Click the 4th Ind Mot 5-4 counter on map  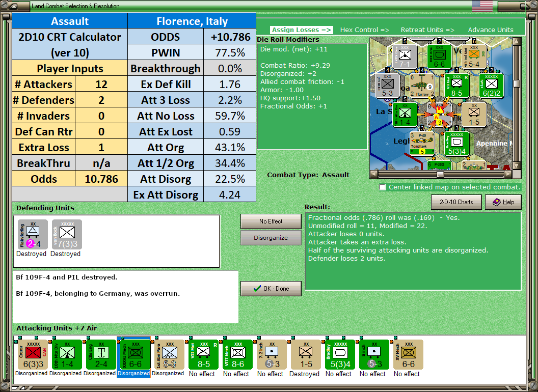point(474,56)
